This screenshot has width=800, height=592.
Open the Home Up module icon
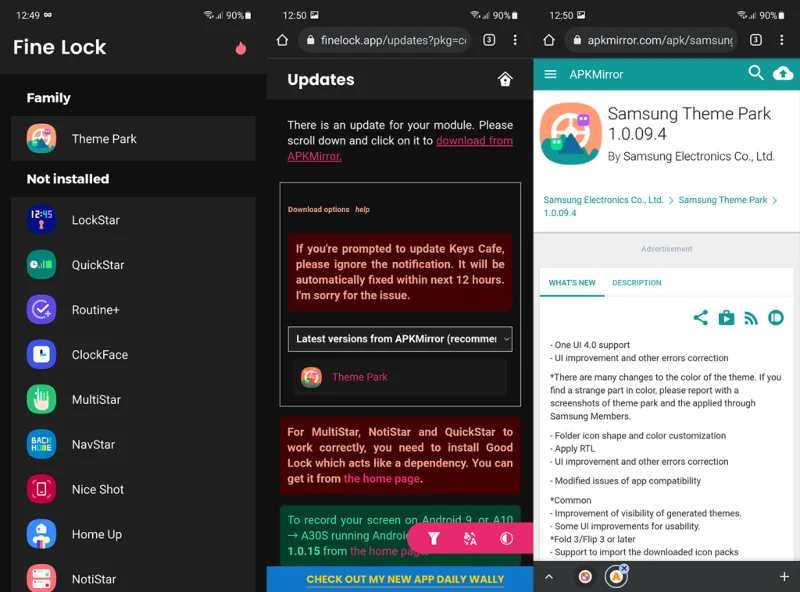click(41, 534)
